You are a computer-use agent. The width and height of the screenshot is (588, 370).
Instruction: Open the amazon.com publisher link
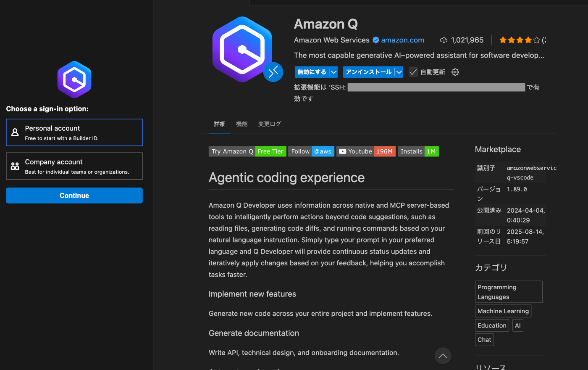[402, 40]
